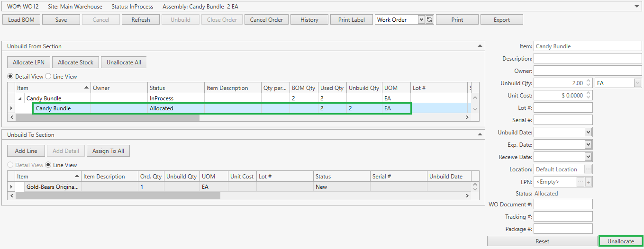This screenshot has height=249, width=644.
Task: Collapse the Candy Bundle parent tree row
Action: coord(20,98)
